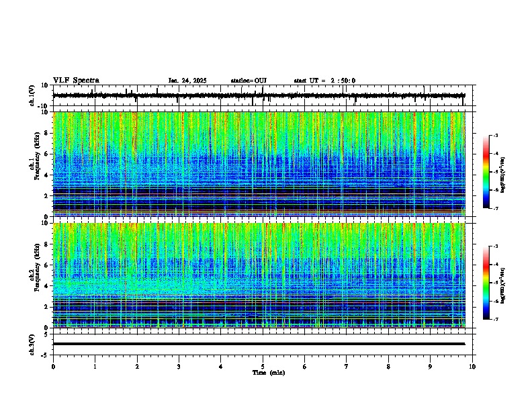This screenshot has width=532, height=411.
Task: Select the date text "Jan. 24, 2025"
Action: [x=187, y=81]
